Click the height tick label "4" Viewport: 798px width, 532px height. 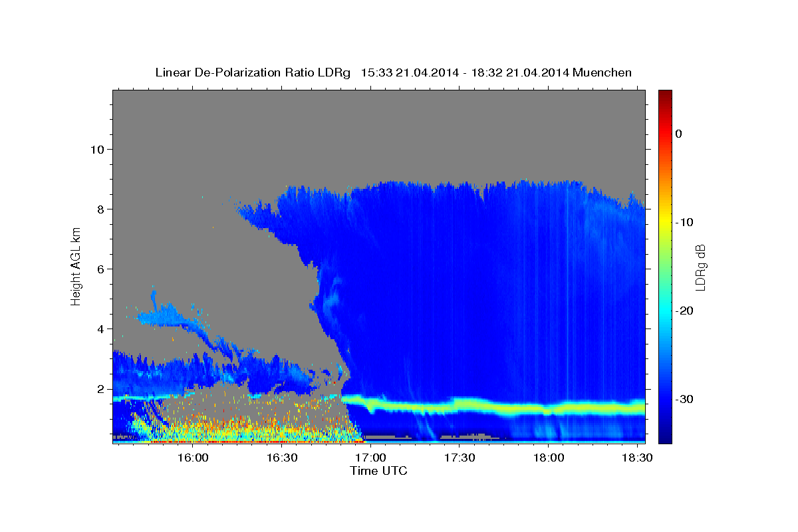100,329
